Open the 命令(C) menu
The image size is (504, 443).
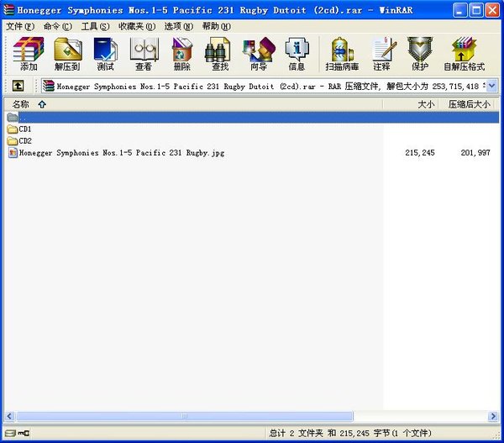(x=57, y=26)
